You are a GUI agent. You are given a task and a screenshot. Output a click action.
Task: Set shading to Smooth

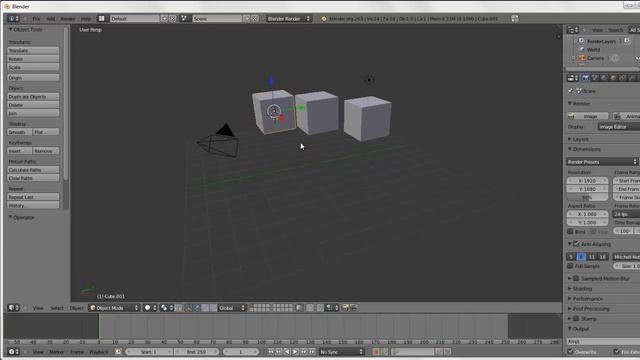pos(20,132)
